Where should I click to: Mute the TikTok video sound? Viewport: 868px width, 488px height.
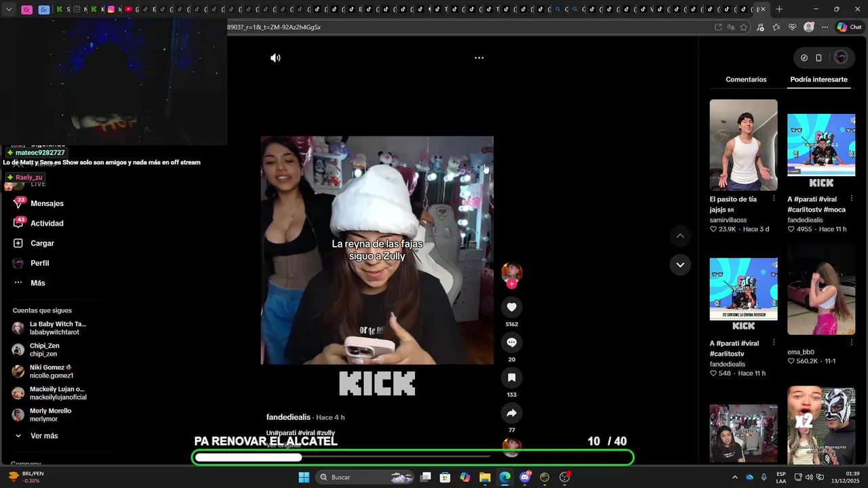point(275,58)
